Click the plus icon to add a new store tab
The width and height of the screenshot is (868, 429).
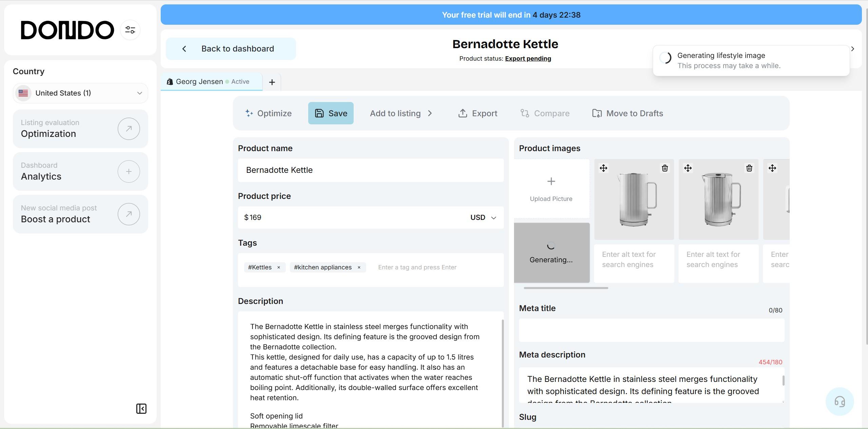[272, 82]
